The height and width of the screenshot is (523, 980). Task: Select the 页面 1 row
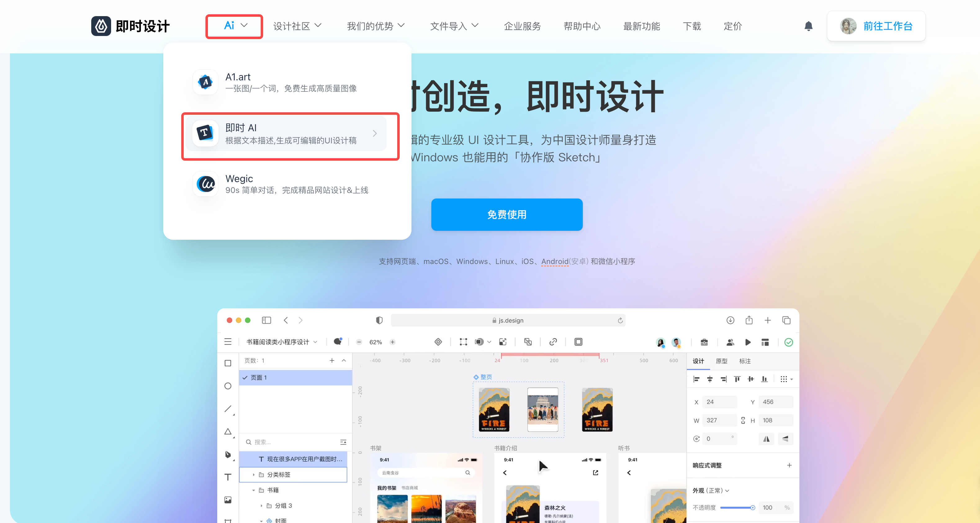tap(295, 377)
